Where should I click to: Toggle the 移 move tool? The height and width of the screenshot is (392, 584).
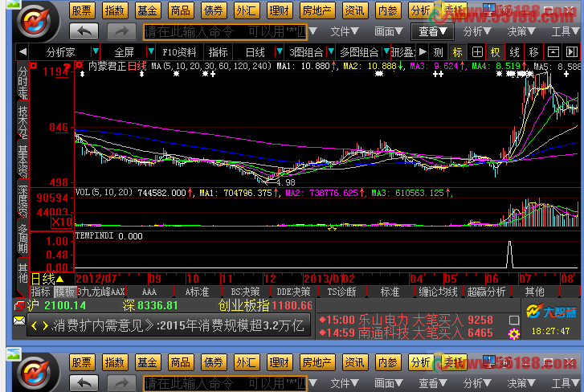coord(533,52)
